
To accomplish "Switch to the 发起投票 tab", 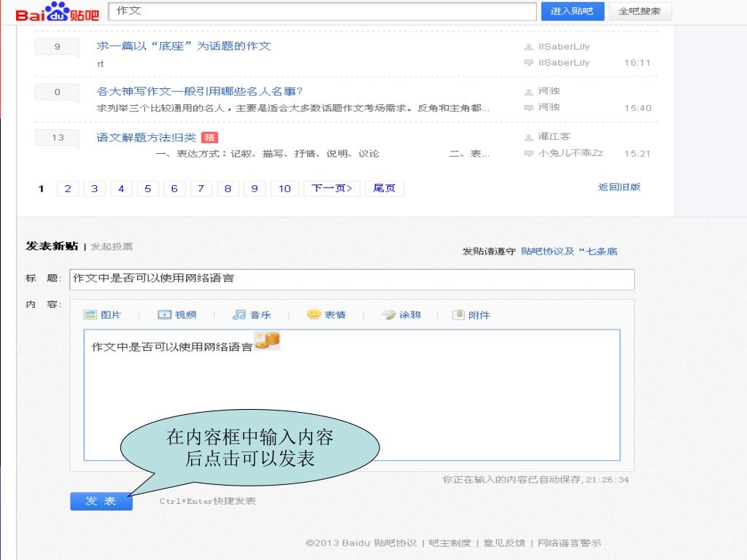I will (x=112, y=246).
